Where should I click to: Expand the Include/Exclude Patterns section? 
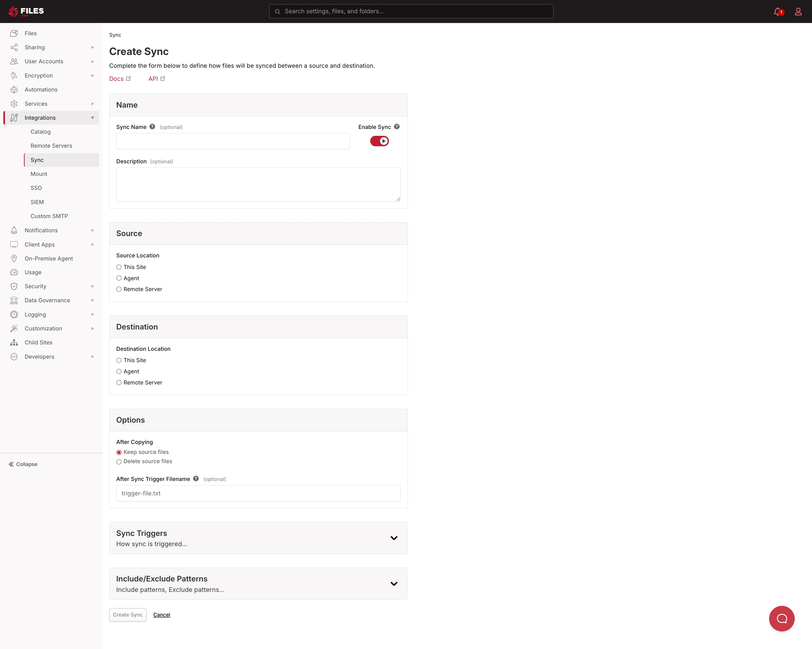pos(394,583)
